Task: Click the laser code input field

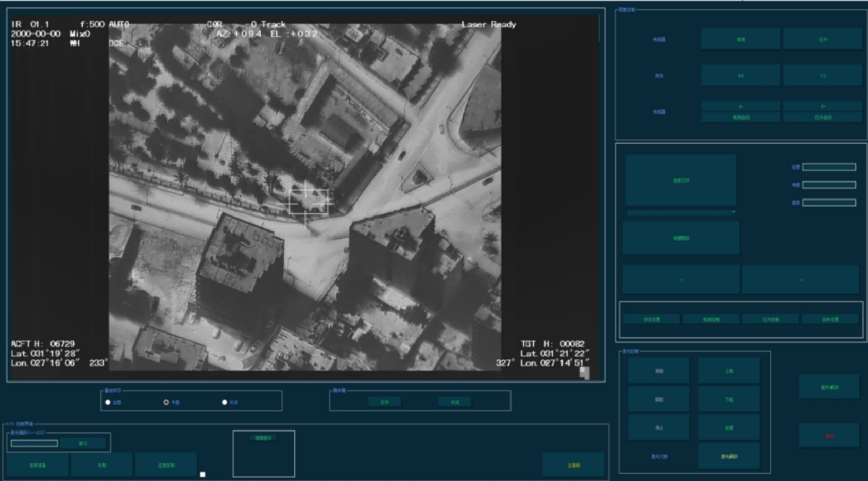Action: coord(34,443)
